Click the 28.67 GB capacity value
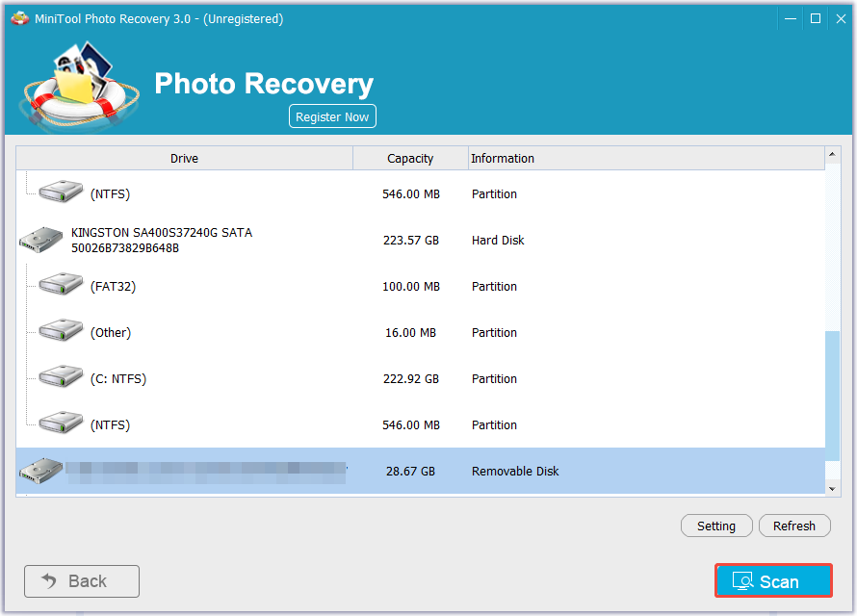 (410, 472)
